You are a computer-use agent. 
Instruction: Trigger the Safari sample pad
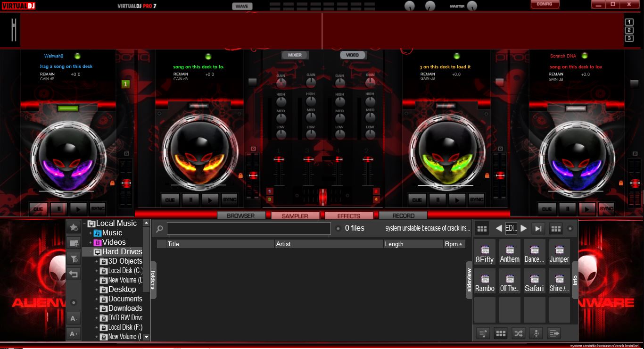click(x=534, y=282)
